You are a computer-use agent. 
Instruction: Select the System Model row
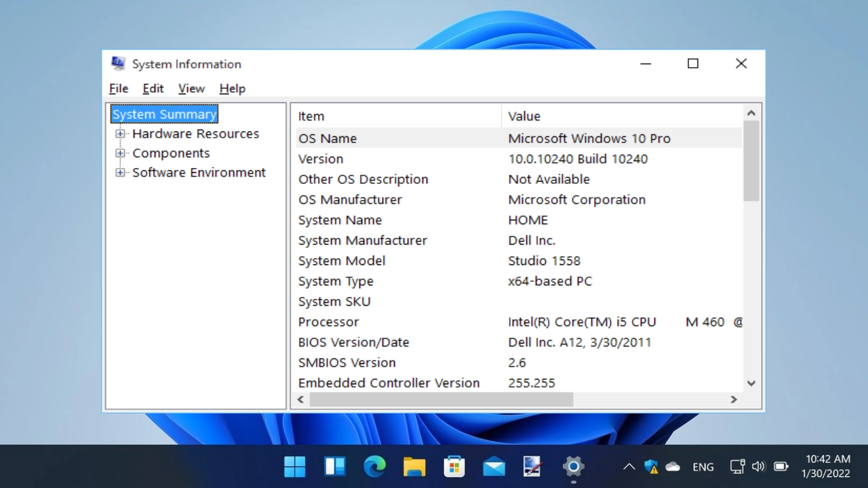coord(519,260)
